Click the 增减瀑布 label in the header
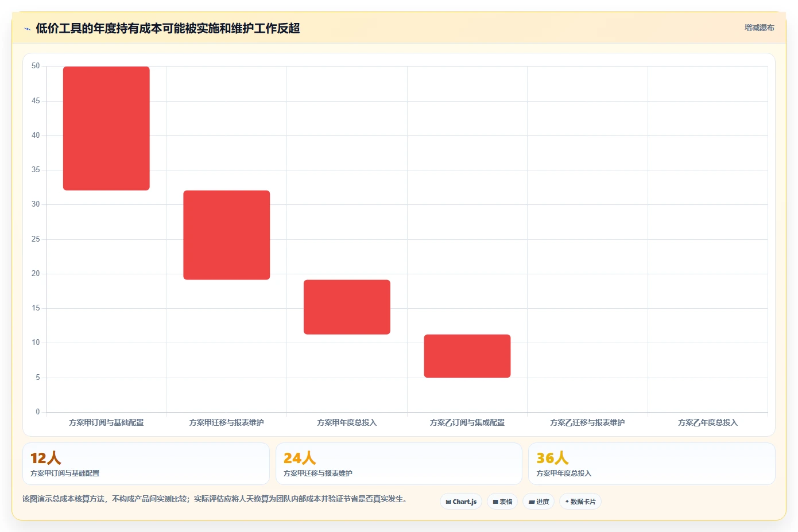Screen dimensions: 798x532 [x=759, y=28]
